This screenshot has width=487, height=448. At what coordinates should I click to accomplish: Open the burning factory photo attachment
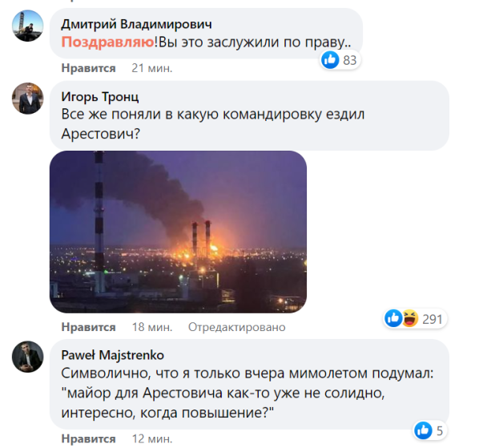pyautogui.click(x=178, y=232)
